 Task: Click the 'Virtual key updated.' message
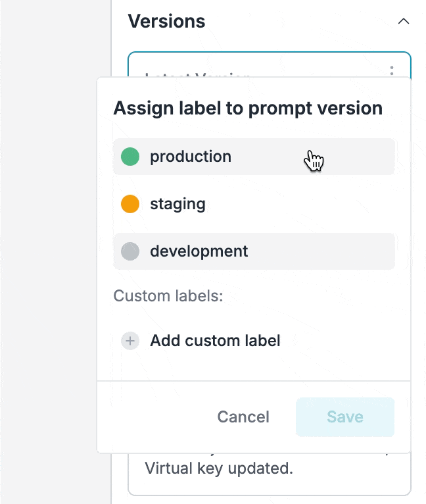218,469
